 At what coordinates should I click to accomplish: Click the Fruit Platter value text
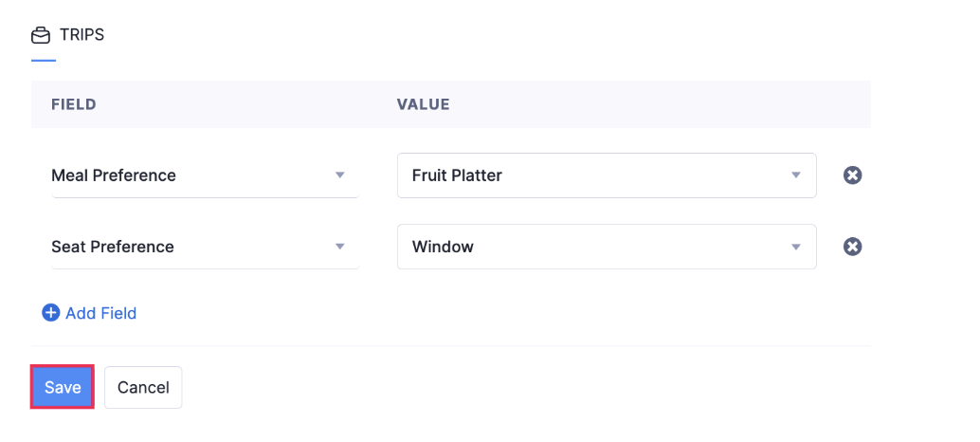[457, 175]
